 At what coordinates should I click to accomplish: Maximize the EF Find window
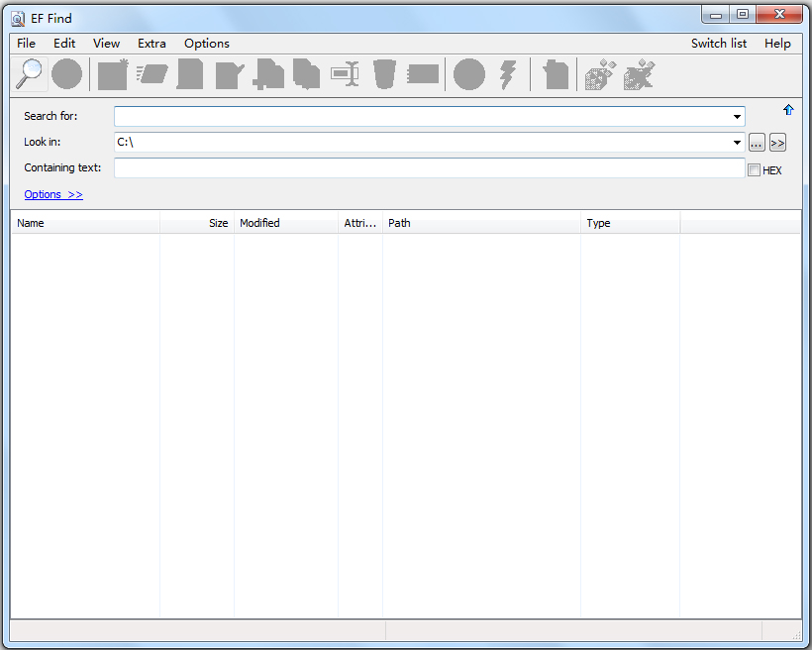743,14
